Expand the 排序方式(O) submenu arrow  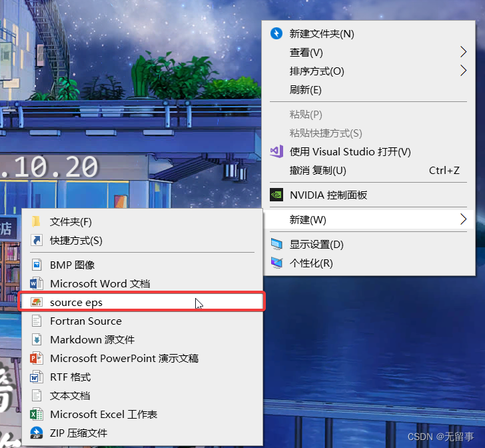(x=463, y=71)
